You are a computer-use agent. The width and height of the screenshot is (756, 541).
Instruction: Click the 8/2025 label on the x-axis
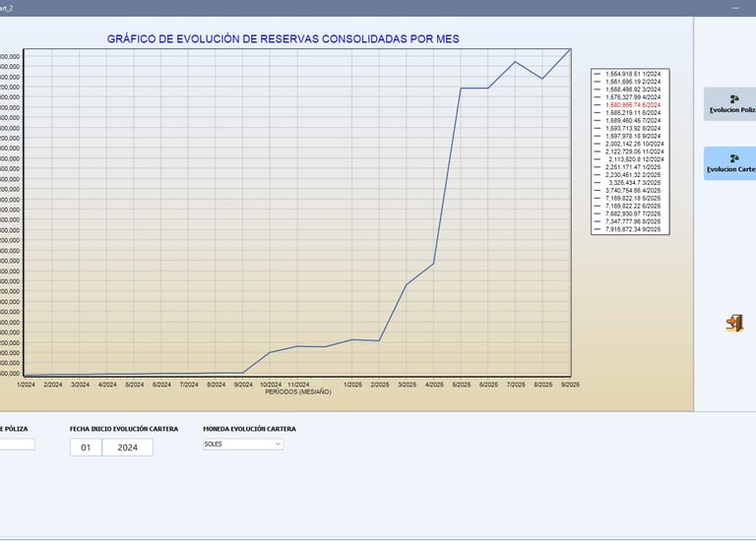(x=543, y=385)
